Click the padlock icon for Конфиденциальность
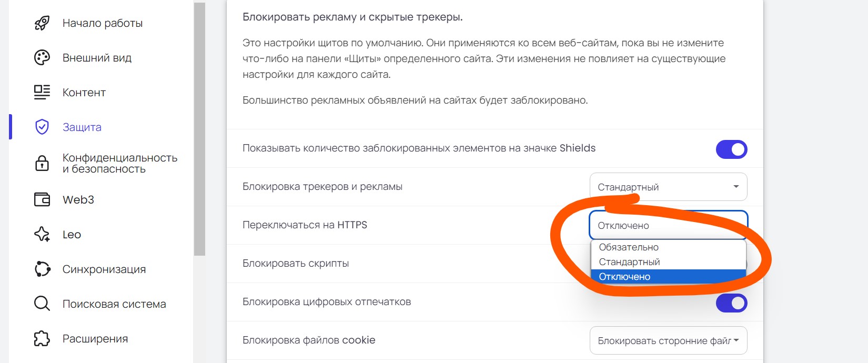 click(x=42, y=164)
